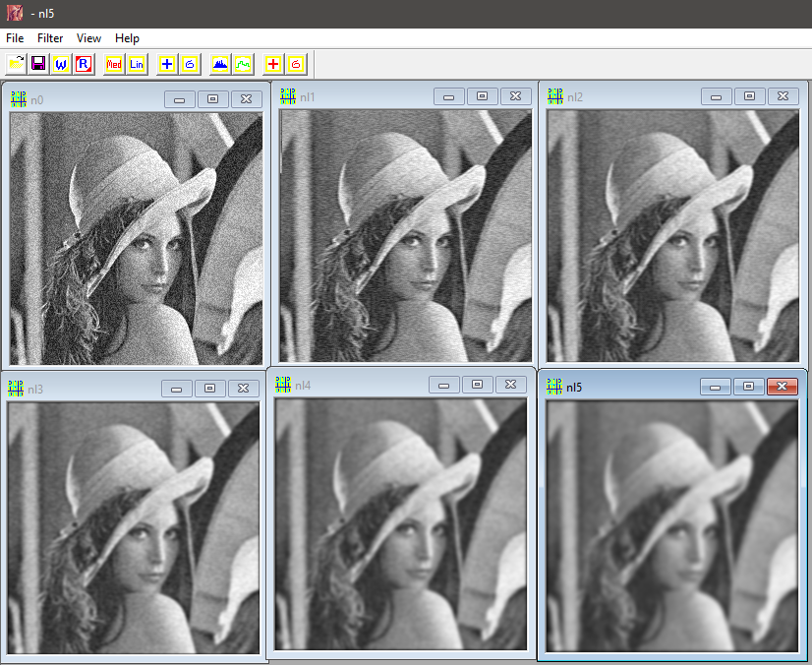This screenshot has width=812, height=665.
Task: Click the Save floppy disk icon
Action: (x=38, y=64)
